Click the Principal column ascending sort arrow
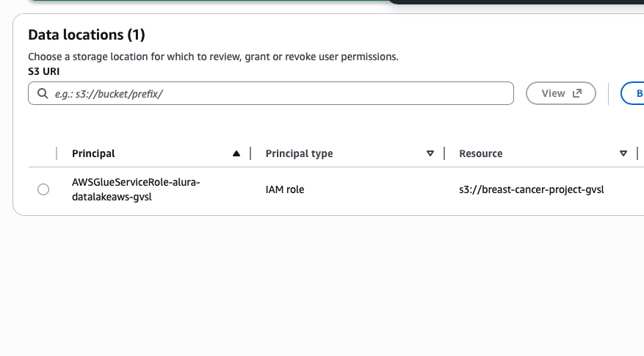 tap(236, 153)
